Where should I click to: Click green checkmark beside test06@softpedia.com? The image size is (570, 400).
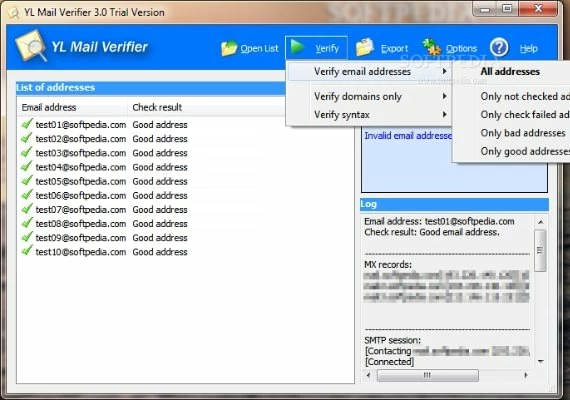pos(27,195)
